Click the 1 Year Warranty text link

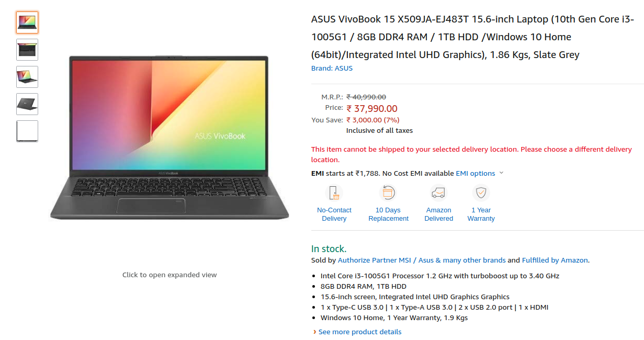click(x=481, y=214)
